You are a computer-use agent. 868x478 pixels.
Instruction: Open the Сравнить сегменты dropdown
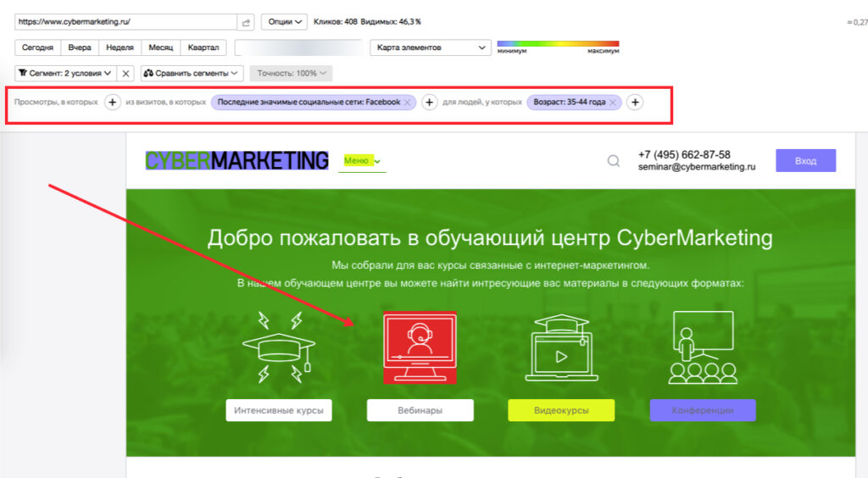(x=192, y=73)
